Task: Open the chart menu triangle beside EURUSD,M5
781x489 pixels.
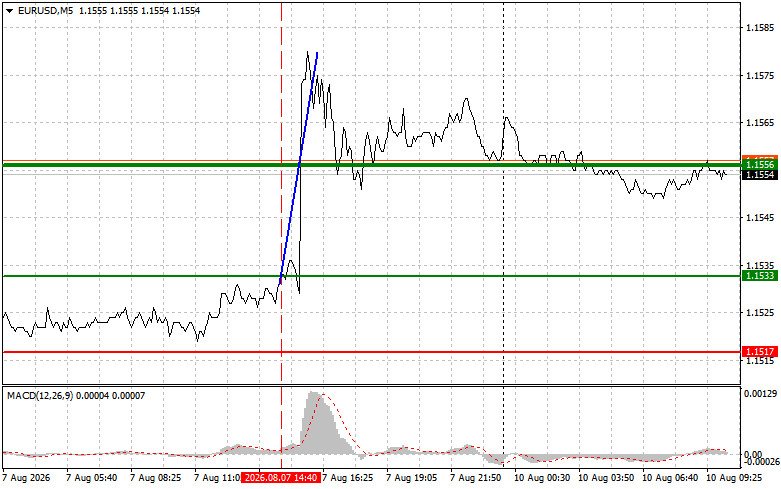Action: 9,11
